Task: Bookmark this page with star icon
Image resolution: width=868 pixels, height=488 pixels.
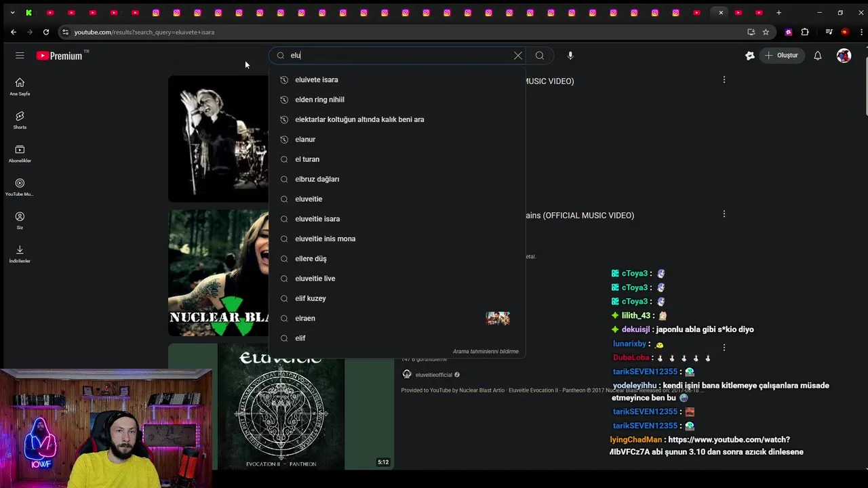Action: click(766, 32)
